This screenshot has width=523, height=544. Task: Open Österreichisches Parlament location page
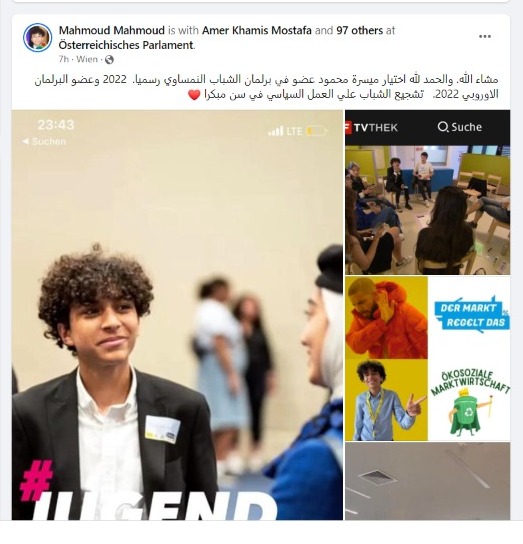pyautogui.click(x=126, y=45)
